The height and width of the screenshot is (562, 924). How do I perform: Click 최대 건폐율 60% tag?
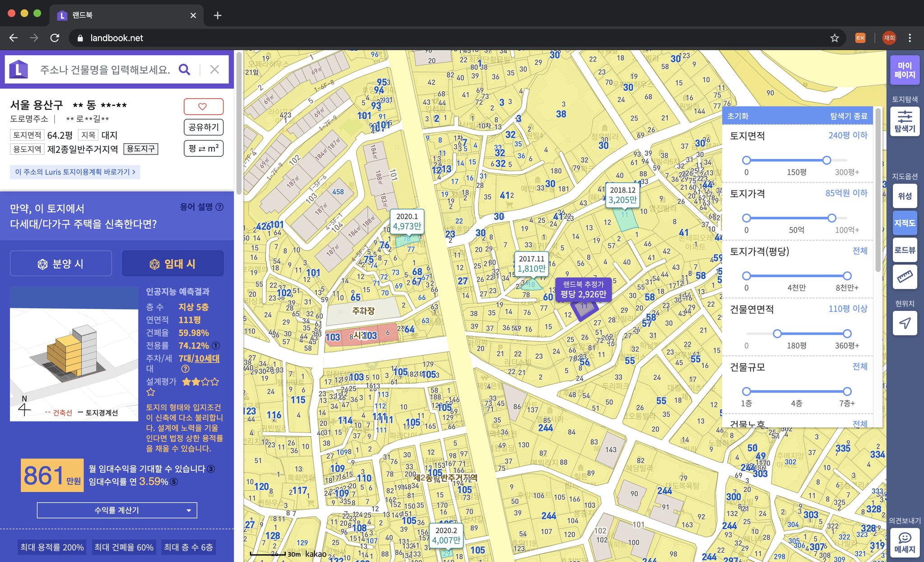(124, 547)
